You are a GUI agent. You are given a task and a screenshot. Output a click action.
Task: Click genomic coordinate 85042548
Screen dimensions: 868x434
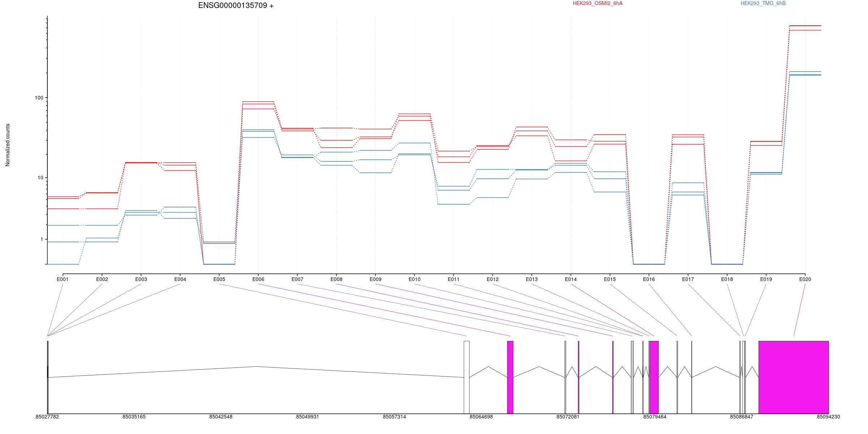[221, 417]
